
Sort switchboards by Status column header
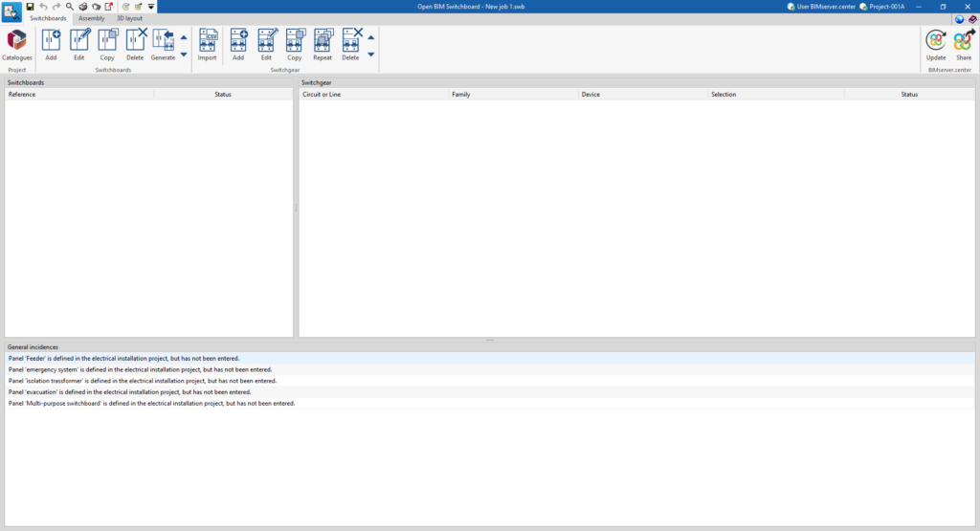pyautogui.click(x=223, y=95)
